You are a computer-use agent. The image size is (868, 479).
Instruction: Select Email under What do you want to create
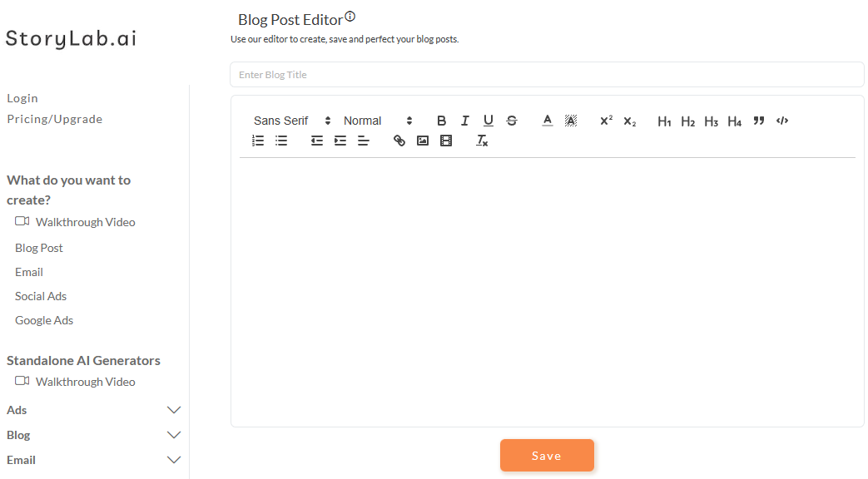pyautogui.click(x=29, y=272)
